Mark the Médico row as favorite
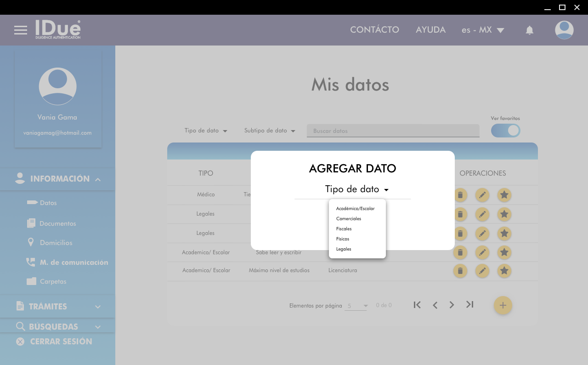This screenshot has height=365, width=588. pyautogui.click(x=504, y=195)
